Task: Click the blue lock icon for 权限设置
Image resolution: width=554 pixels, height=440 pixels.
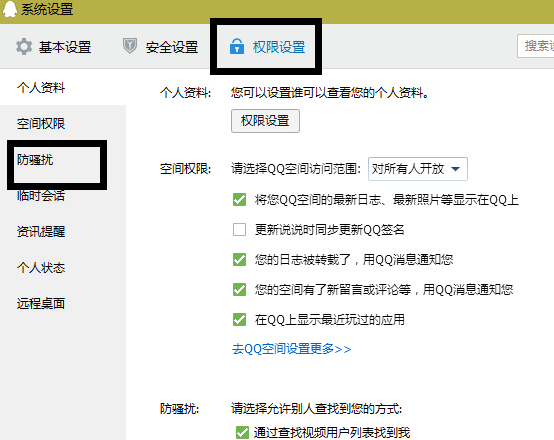Action: click(x=237, y=46)
